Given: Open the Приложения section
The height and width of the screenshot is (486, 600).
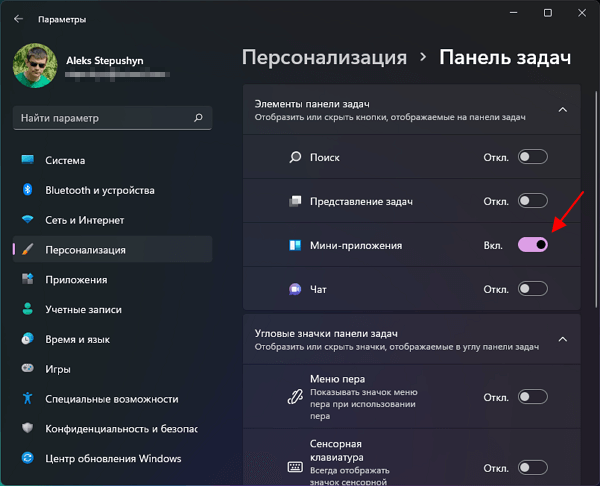Looking at the screenshot, I should 112,279.
